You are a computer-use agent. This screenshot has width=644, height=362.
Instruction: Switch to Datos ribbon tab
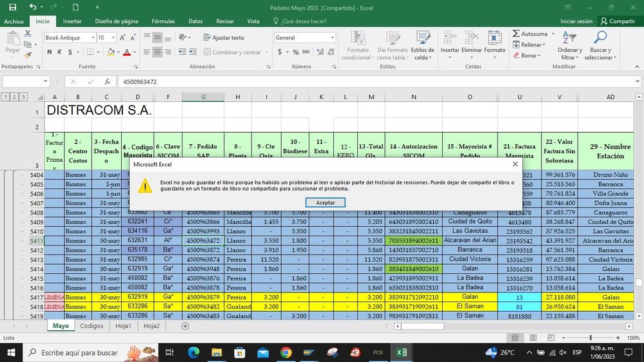tap(195, 21)
